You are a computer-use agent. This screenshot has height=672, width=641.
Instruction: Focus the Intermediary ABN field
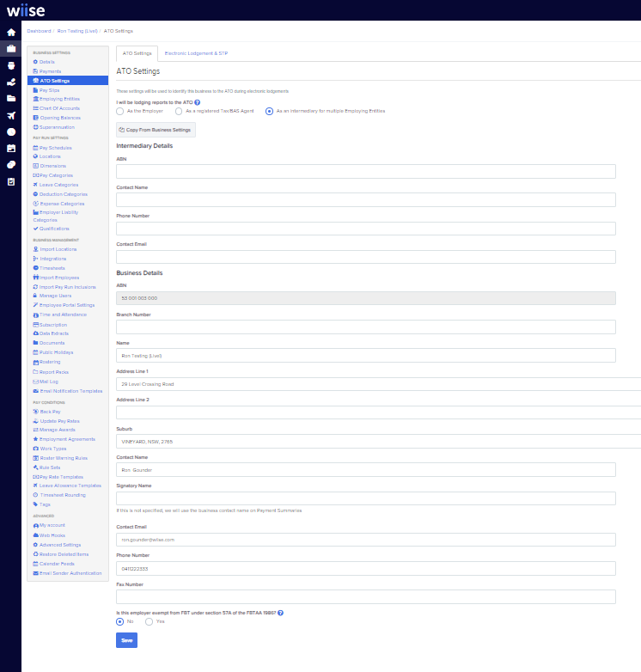click(366, 171)
